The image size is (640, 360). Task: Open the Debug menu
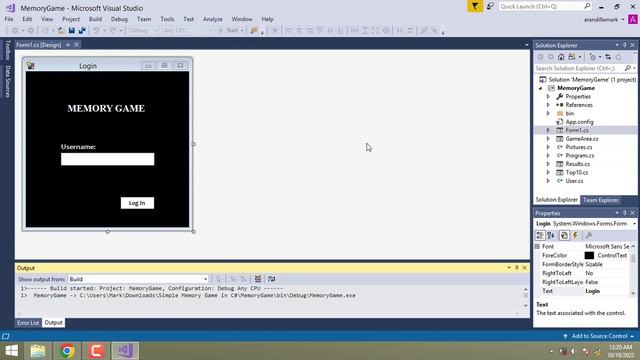point(119,19)
